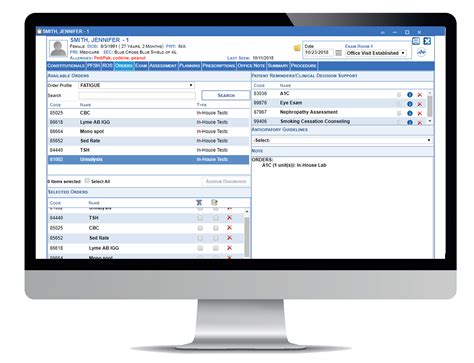Image resolution: width=474 pixels, height=363 pixels.
Task: Click info icon for Eye Exam reminder
Action: click(x=410, y=104)
